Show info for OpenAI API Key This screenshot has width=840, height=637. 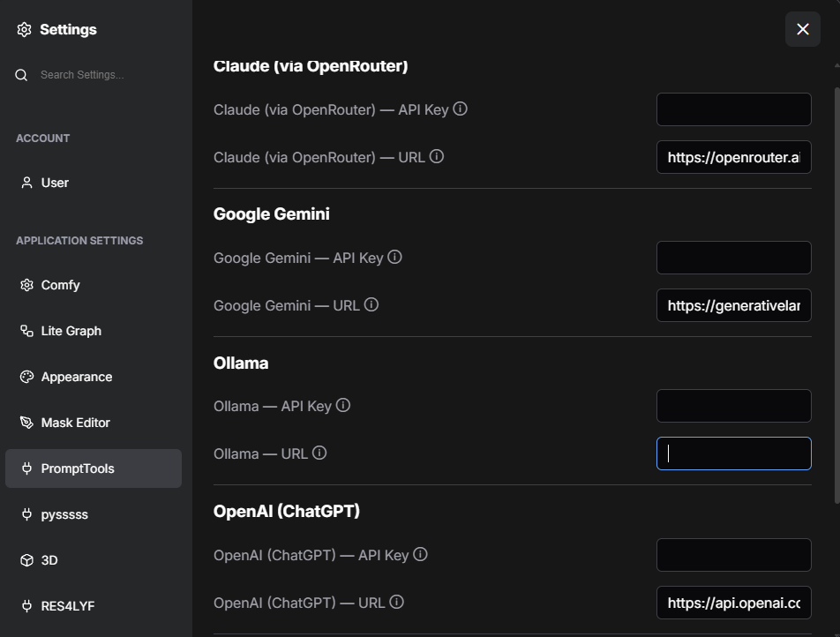click(421, 554)
